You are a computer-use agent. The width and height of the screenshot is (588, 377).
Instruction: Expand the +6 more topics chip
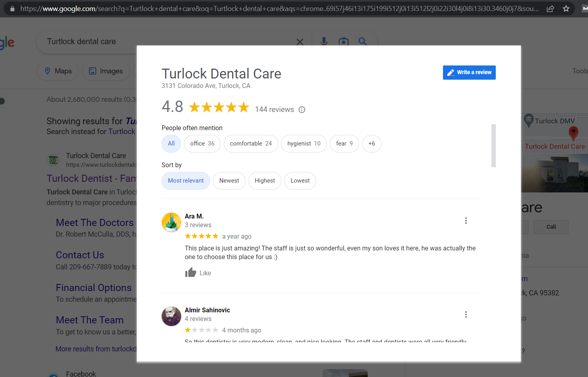click(372, 144)
